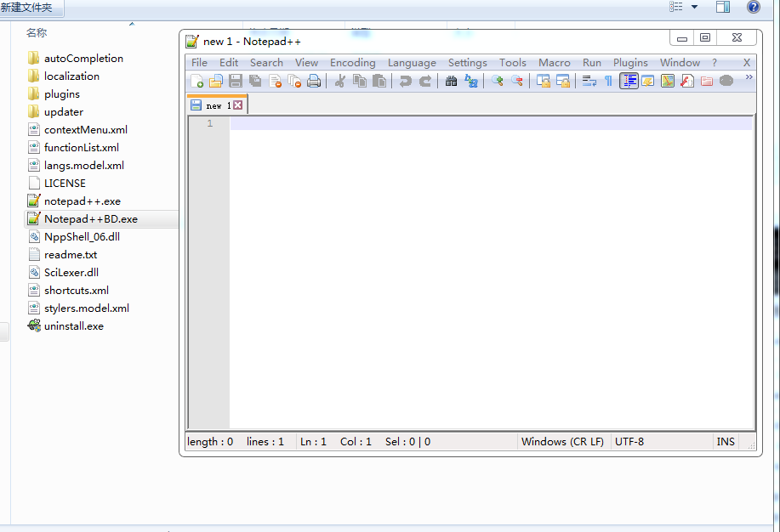780x532 pixels.
Task: Click the record macro circle icon
Action: [726, 81]
